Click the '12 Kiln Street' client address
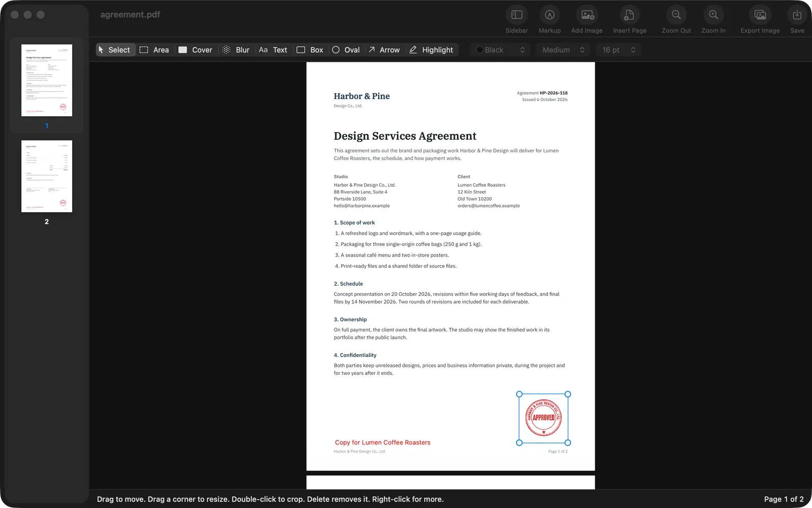 point(471,192)
